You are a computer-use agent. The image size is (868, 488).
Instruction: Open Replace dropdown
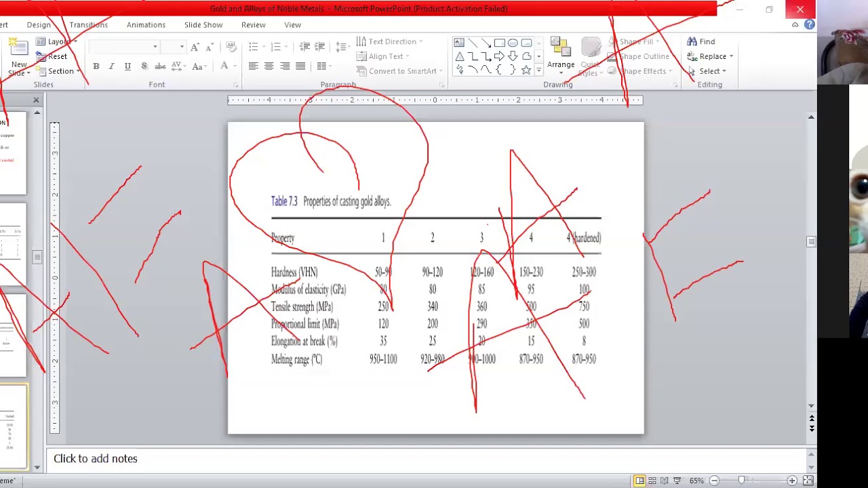[x=731, y=56]
